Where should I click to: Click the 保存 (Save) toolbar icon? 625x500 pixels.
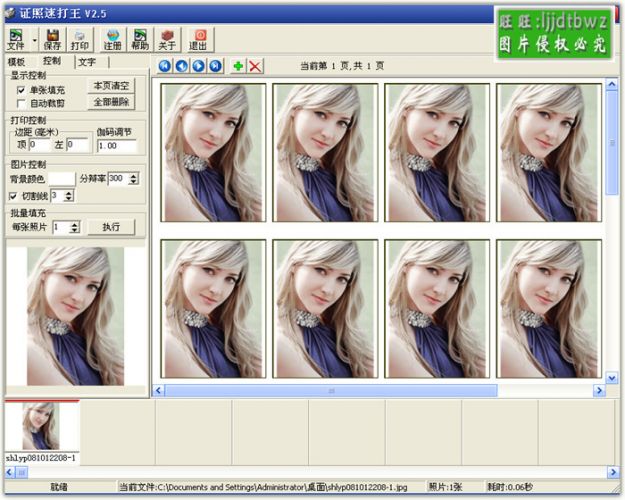53,39
